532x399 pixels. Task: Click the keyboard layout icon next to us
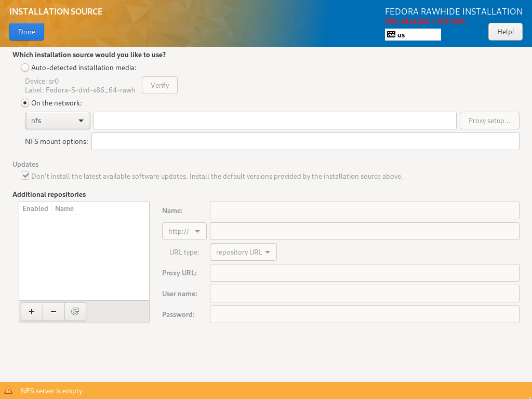click(x=391, y=35)
